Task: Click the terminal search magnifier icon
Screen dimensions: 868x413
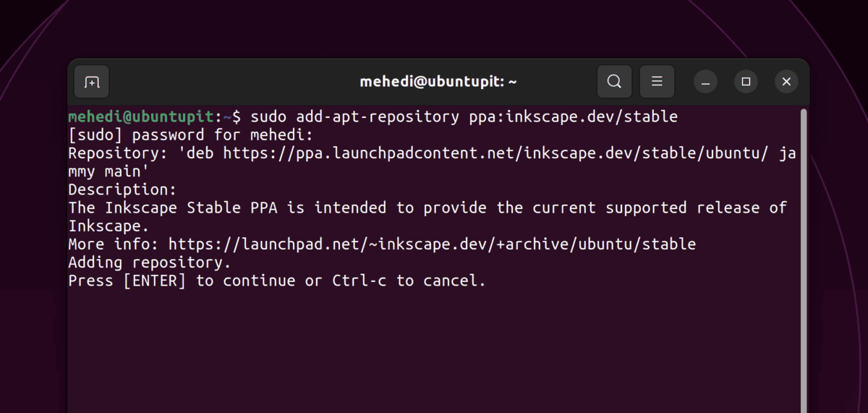Action: (614, 82)
